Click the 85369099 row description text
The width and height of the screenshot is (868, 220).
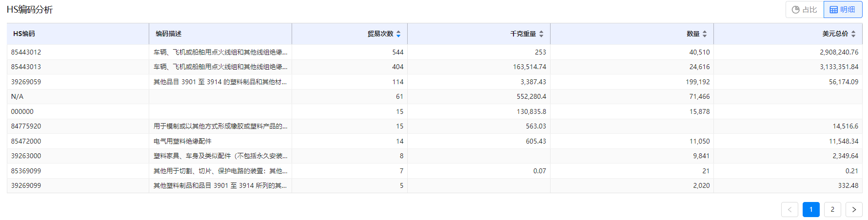click(220, 171)
